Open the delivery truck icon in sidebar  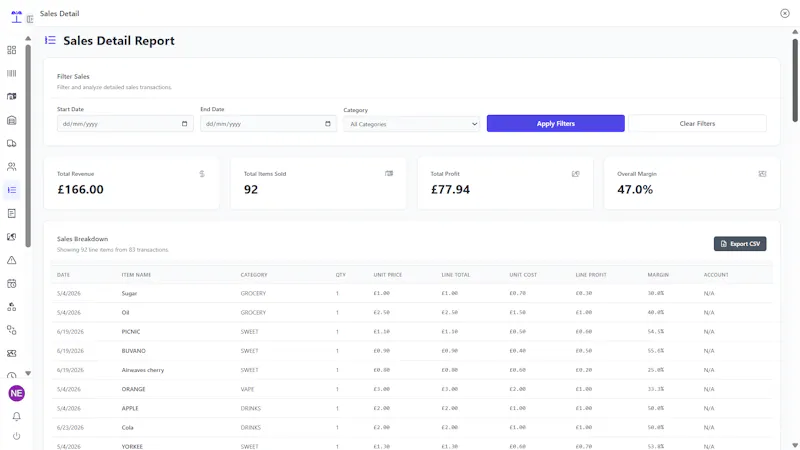12,143
